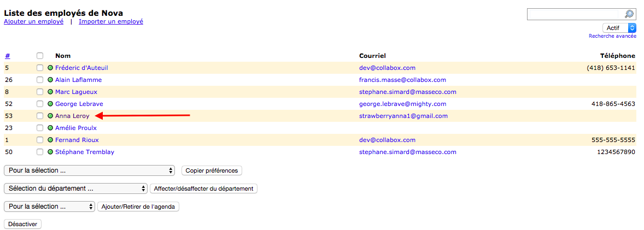
Task: Click green status dot beside Marc Lagueux
Action: pos(50,92)
